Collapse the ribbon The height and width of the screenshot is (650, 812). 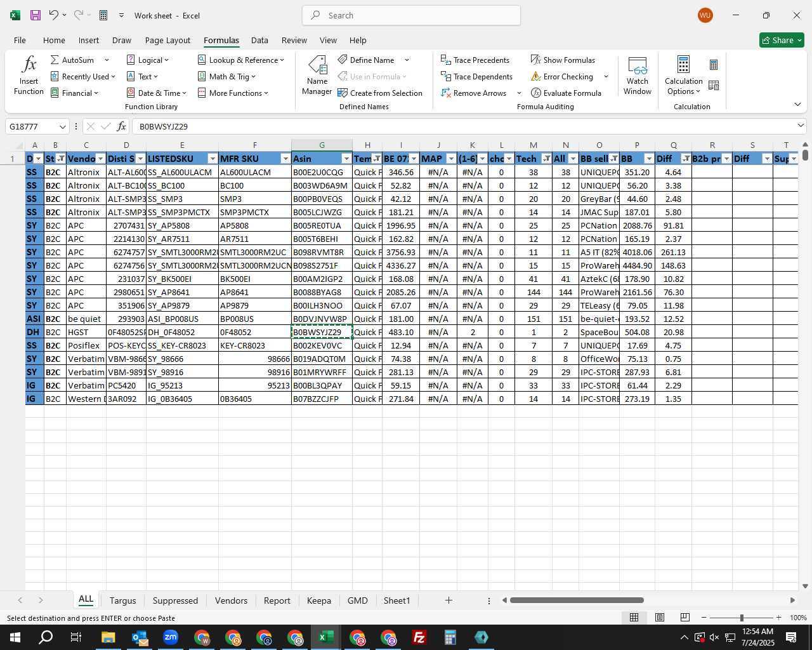coord(797,104)
